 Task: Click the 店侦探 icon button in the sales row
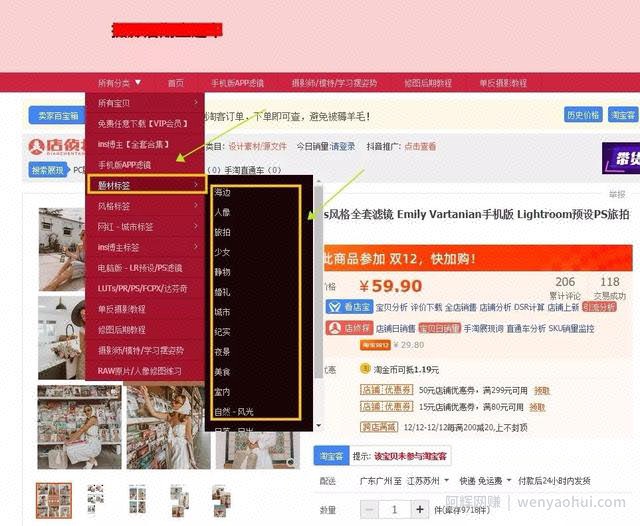[349, 328]
